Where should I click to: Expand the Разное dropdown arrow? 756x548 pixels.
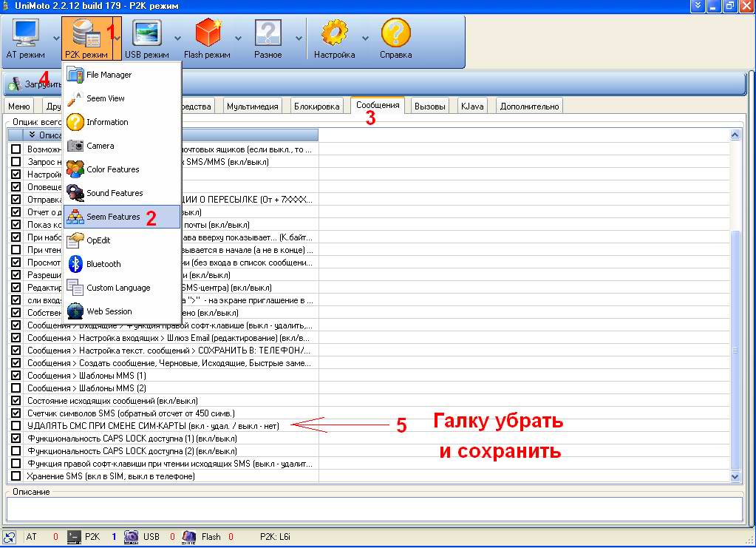[x=299, y=38]
